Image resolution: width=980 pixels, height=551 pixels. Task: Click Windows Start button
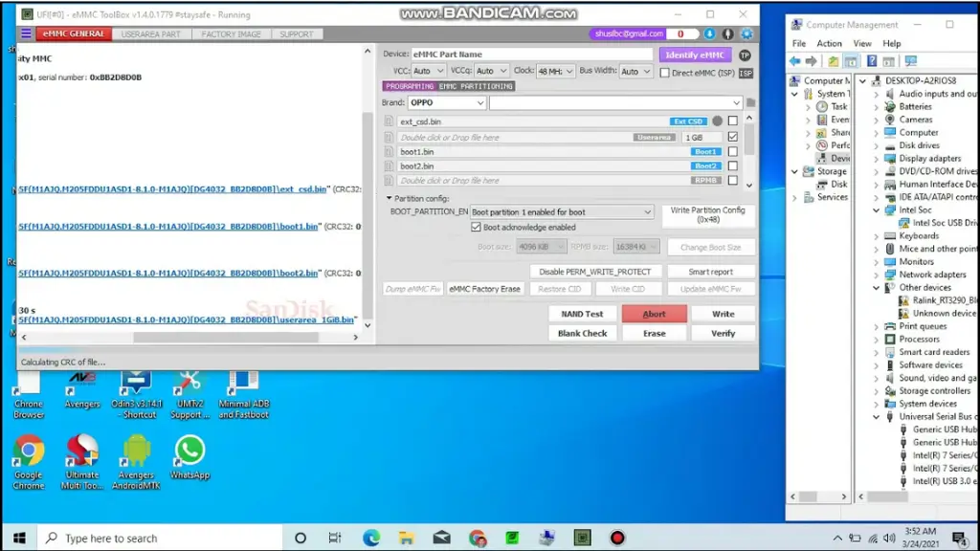point(19,538)
